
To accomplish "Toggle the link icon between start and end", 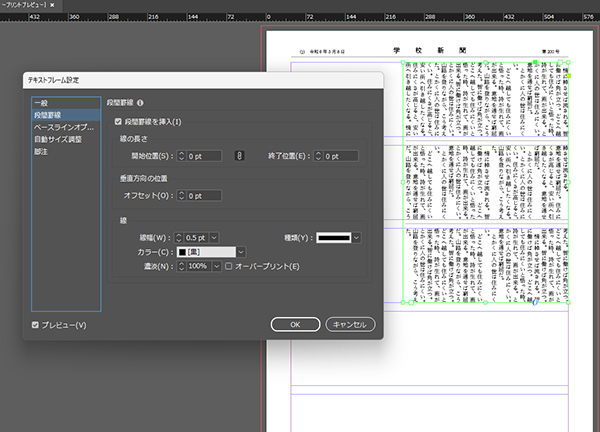I will click(x=239, y=156).
